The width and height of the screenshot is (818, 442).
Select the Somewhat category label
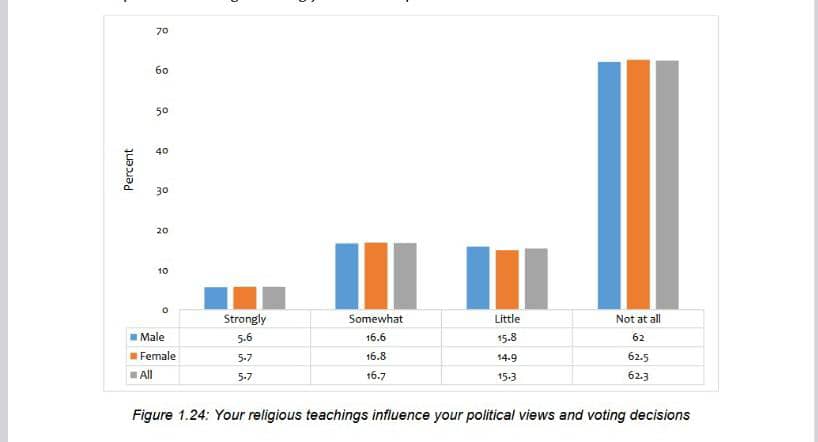tap(376, 319)
